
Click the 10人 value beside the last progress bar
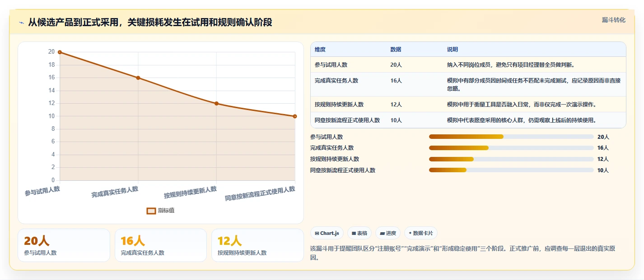click(603, 170)
